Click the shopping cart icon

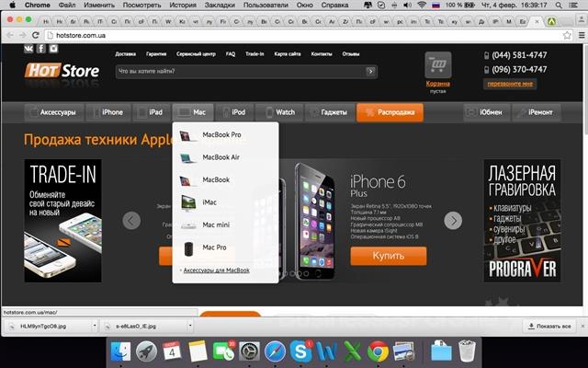pos(438,64)
